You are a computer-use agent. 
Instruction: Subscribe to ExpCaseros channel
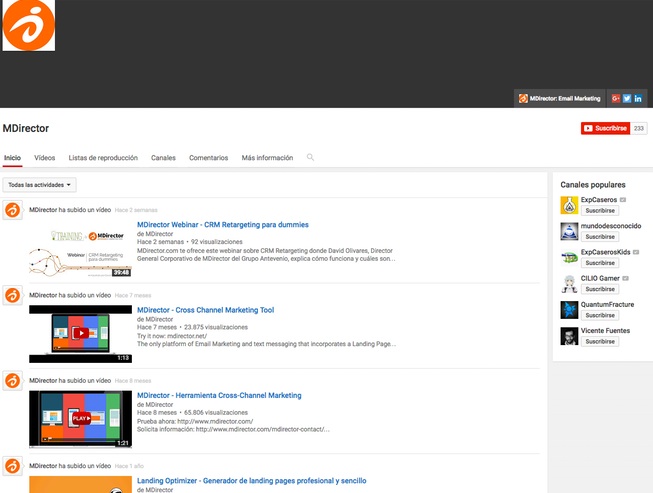click(600, 211)
